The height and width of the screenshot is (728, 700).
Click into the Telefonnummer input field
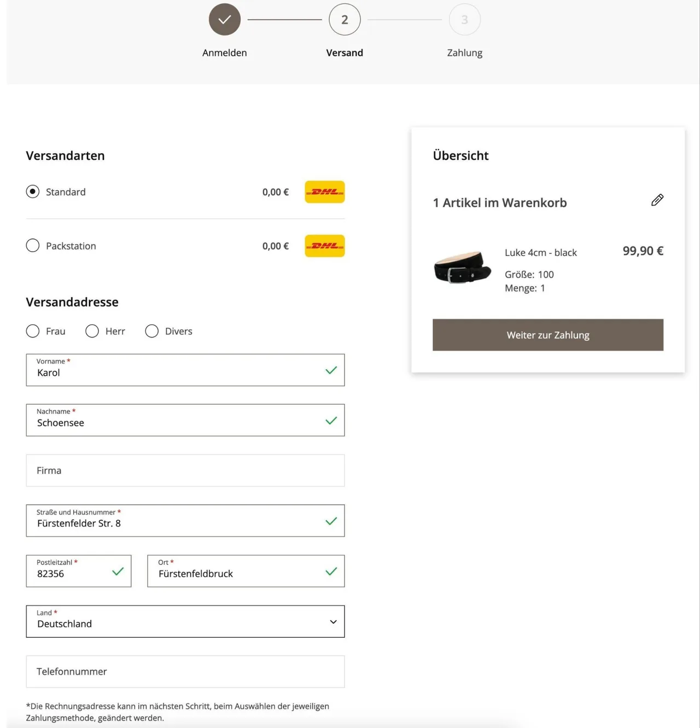[185, 672]
